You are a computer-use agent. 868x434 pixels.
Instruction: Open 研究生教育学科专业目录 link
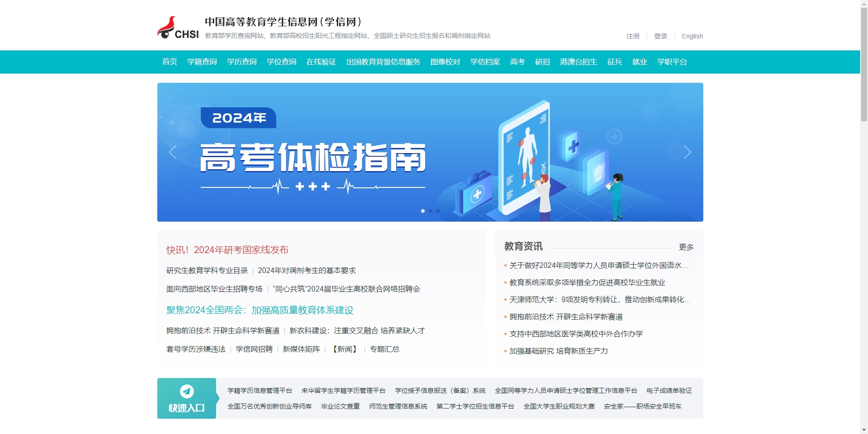(207, 270)
